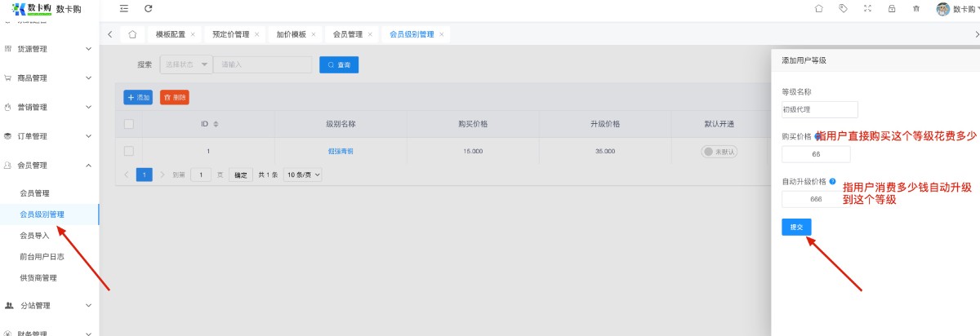Switch to the 预定价管理 tab
Screen dimensions: 980x336
[231, 34]
